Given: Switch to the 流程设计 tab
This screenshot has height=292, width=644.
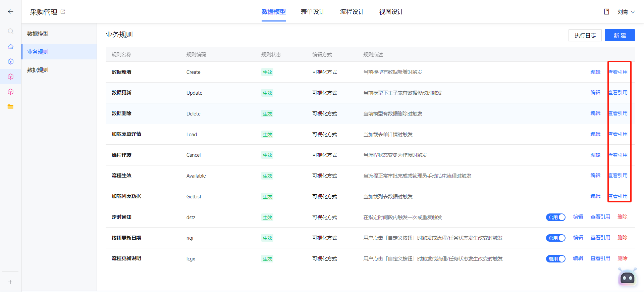Looking at the screenshot, I should click(352, 12).
